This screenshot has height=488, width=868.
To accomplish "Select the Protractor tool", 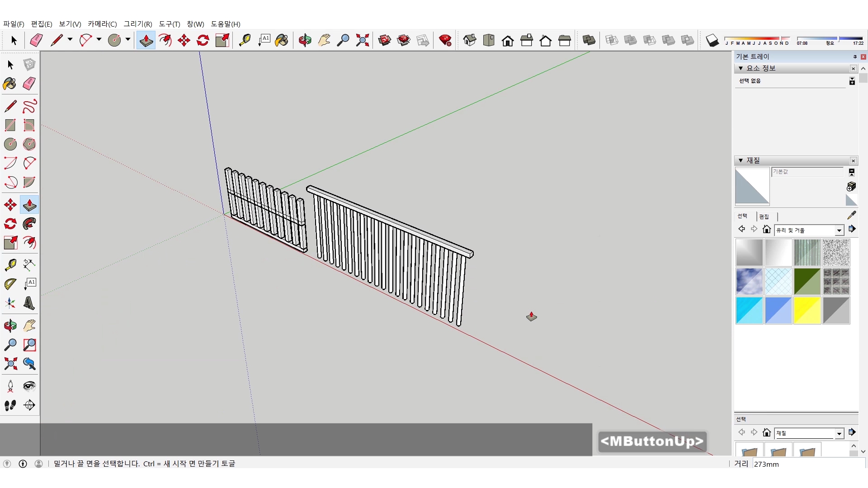I will pyautogui.click(x=10, y=284).
